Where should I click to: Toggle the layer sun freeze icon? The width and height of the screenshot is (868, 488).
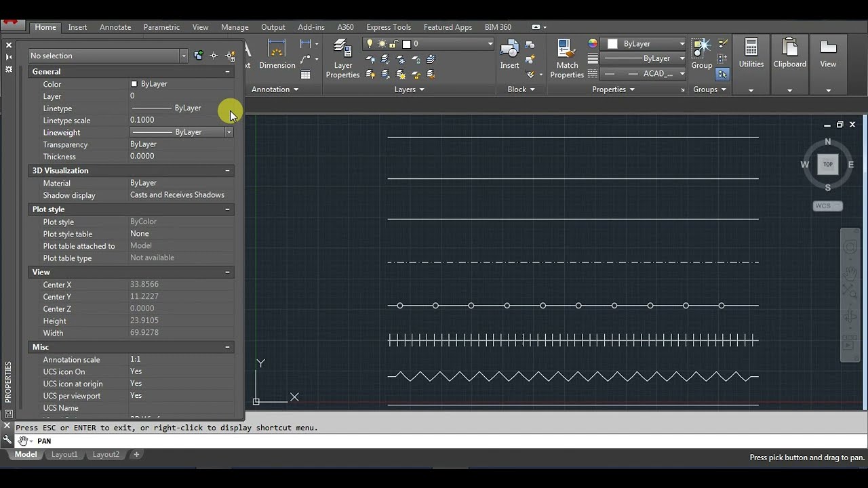(x=382, y=43)
